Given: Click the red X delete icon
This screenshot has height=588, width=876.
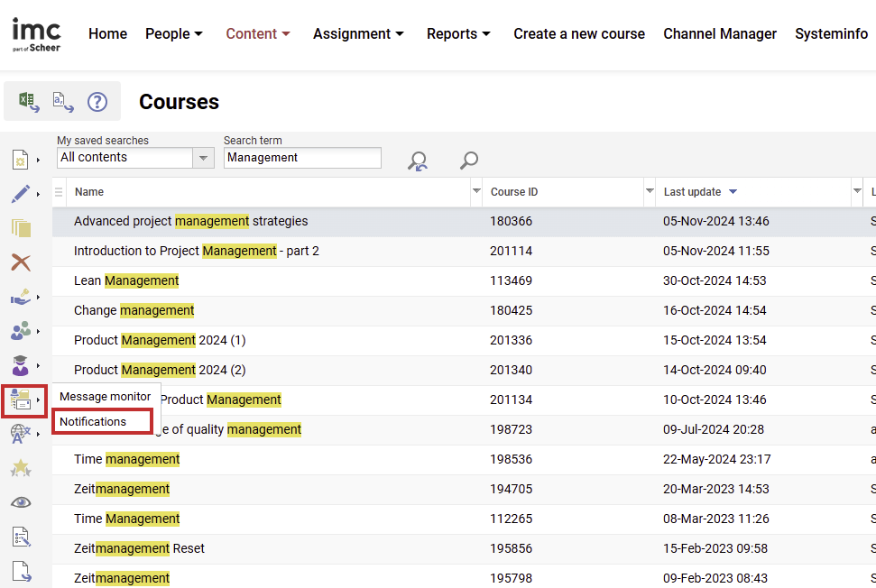Looking at the screenshot, I should pos(21,262).
